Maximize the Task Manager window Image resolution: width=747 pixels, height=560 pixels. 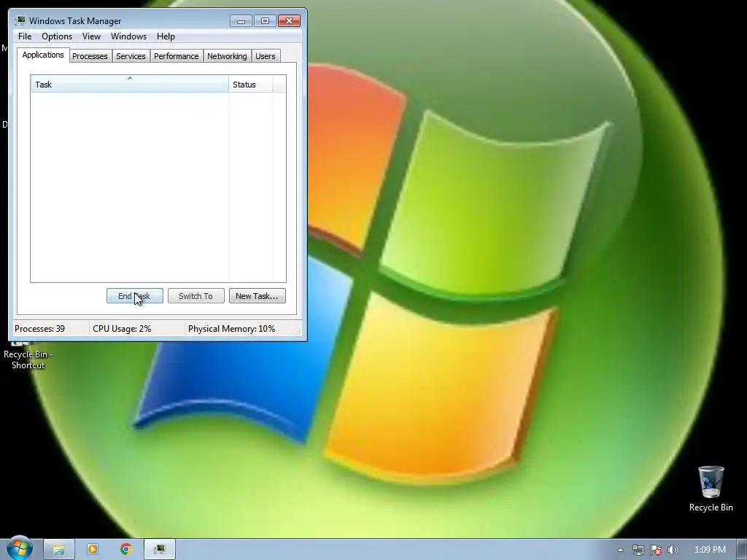[x=265, y=20]
